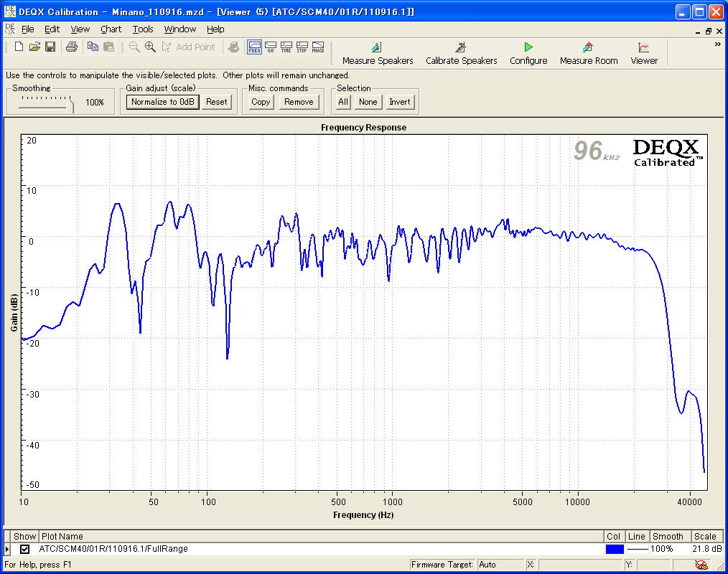Click the Add Point cursor tool
Screen dimensions: 728x574
[x=188, y=47]
